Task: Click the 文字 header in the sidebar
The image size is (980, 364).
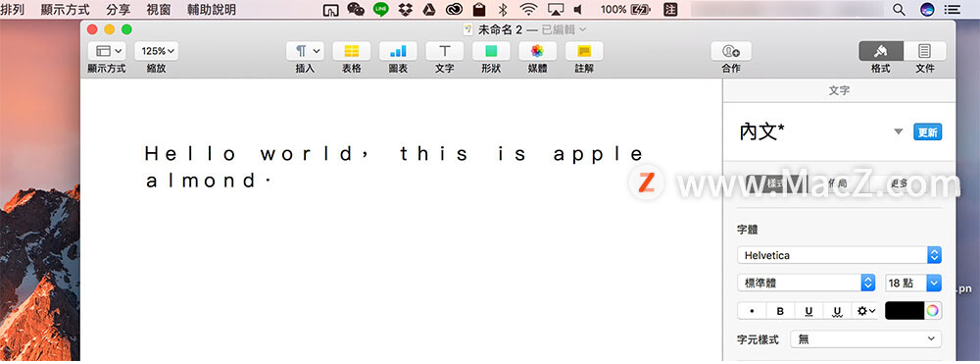Action: click(839, 90)
